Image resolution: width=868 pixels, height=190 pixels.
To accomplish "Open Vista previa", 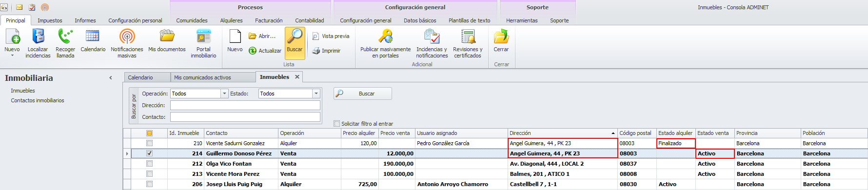I will click(331, 36).
